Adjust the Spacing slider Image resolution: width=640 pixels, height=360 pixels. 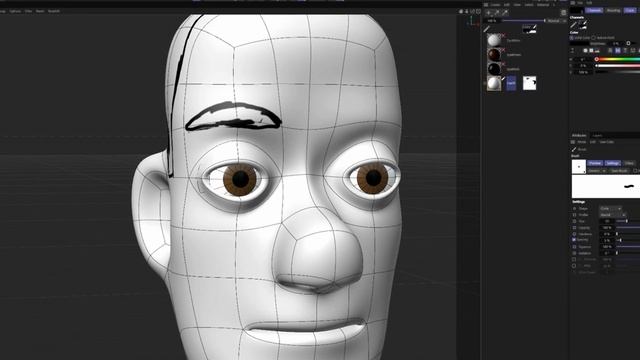click(628, 240)
